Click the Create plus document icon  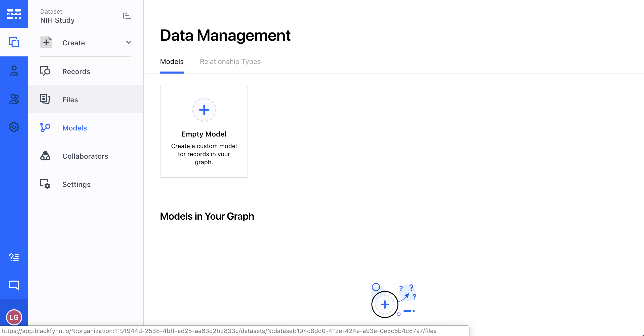(46, 42)
